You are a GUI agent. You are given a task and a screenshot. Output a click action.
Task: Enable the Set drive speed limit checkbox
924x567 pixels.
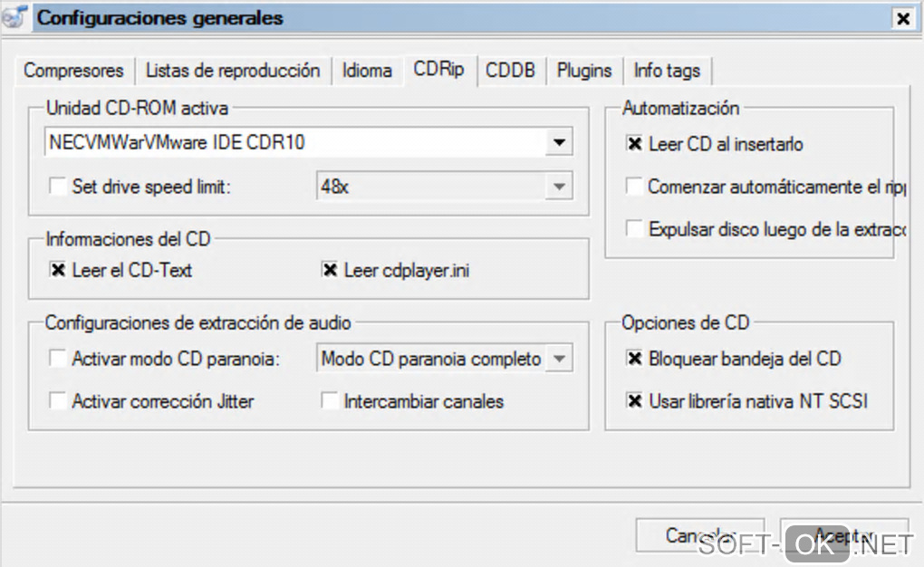coord(58,187)
